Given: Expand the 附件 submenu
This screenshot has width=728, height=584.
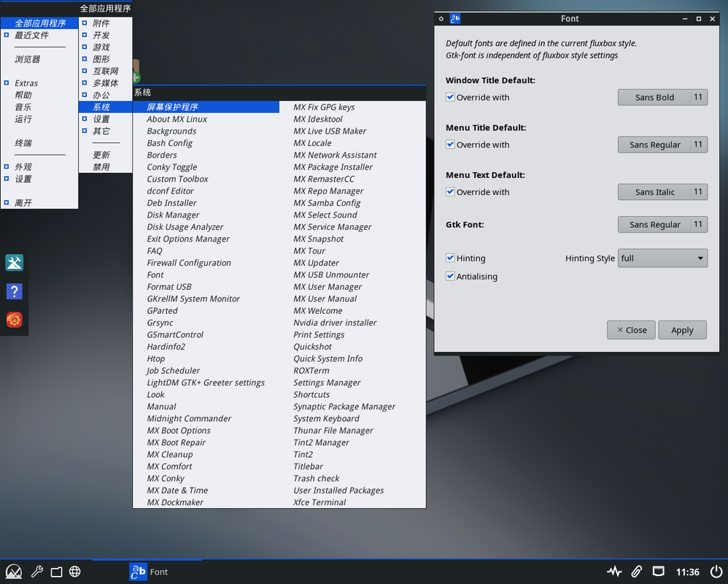Looking at the screenshot, I should 105,23.
